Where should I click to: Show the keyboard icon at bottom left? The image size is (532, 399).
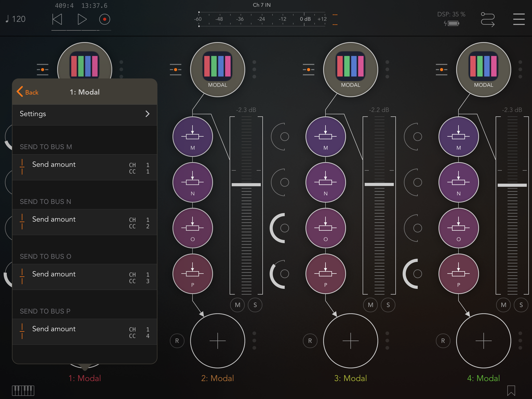[23, 390]
